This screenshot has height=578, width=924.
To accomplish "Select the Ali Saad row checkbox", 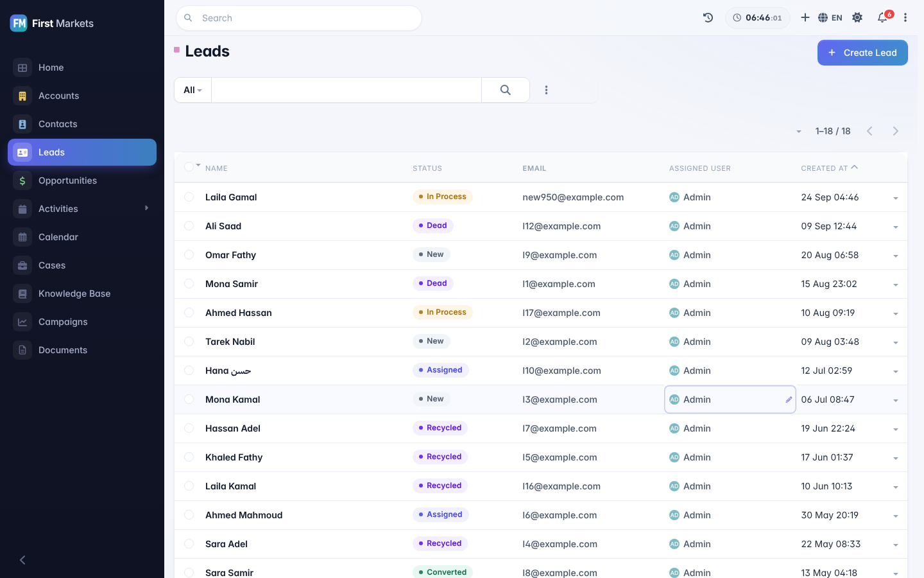I will coord(189,226).
